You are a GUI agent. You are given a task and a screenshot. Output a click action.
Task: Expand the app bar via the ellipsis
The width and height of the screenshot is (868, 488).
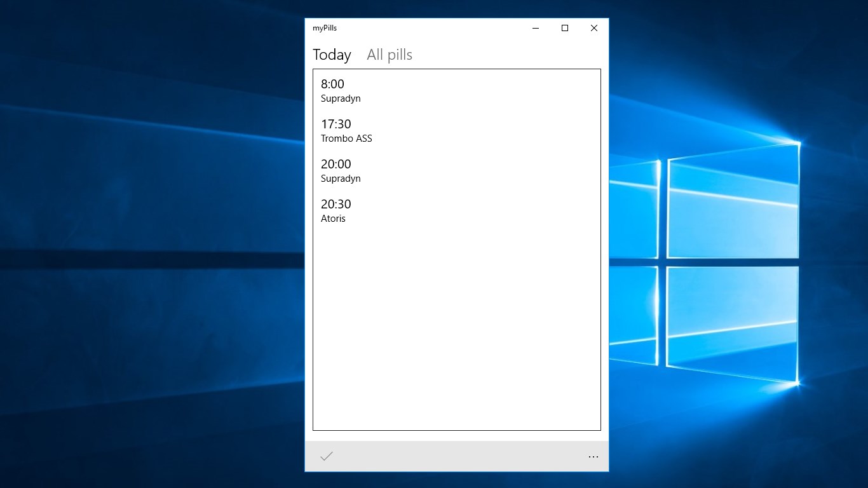[593, 457]
